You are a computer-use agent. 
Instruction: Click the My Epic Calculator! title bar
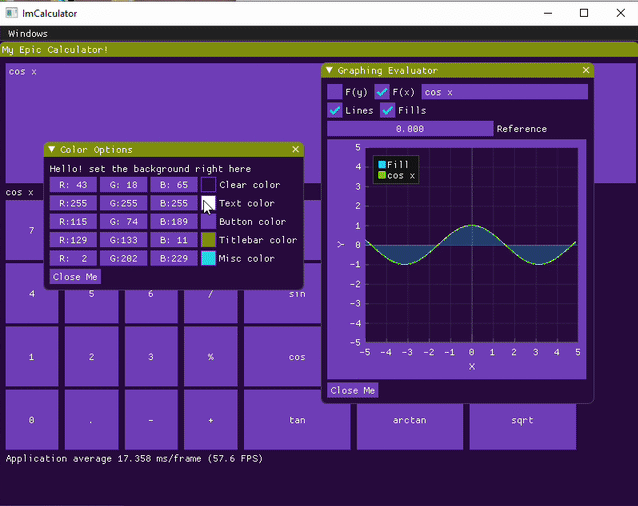(x=319, y=50)
